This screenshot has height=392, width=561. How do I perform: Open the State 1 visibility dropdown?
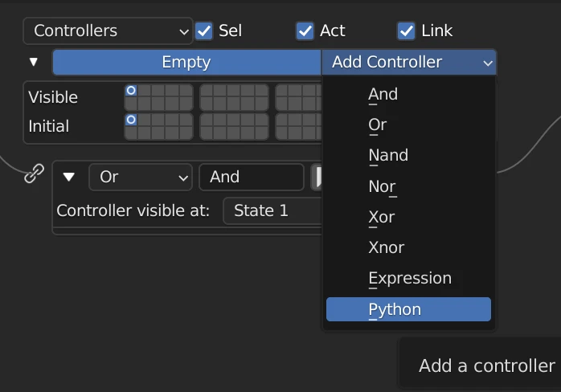(273, 210)
